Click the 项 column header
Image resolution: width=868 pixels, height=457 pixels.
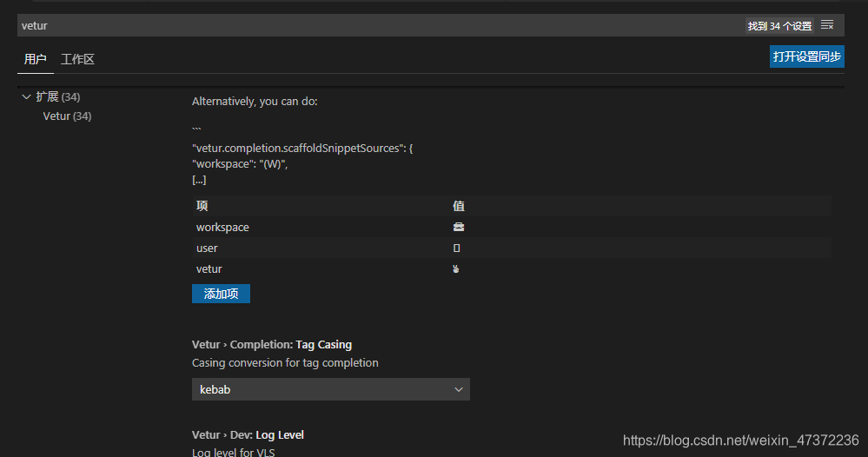(x=202, y=207)
